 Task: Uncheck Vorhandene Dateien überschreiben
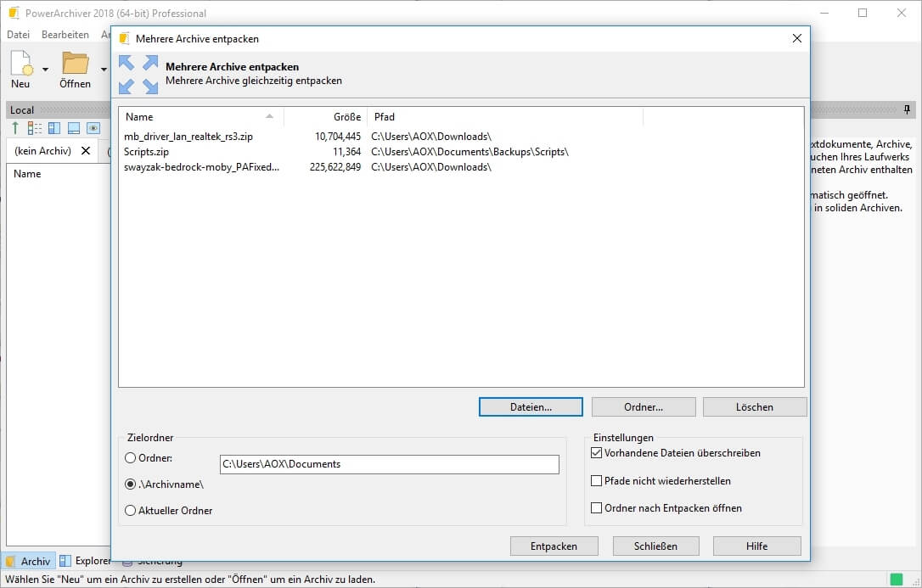(x=596, y=453)
